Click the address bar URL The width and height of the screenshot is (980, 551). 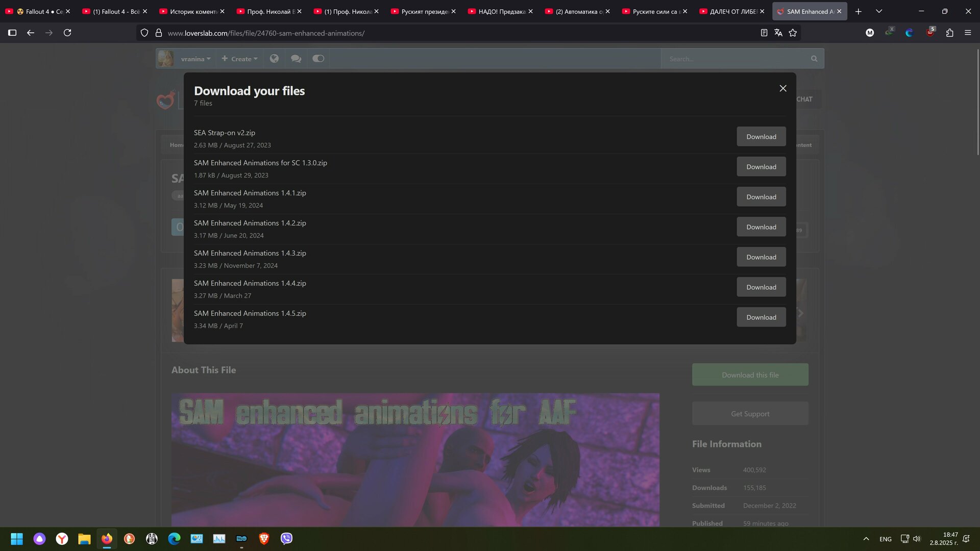(266, 33)
